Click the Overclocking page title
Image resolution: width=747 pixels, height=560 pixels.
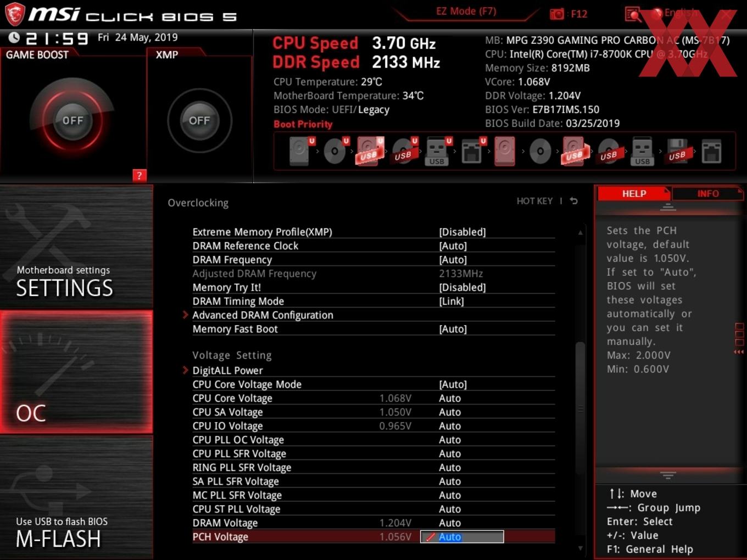(198, 203)
